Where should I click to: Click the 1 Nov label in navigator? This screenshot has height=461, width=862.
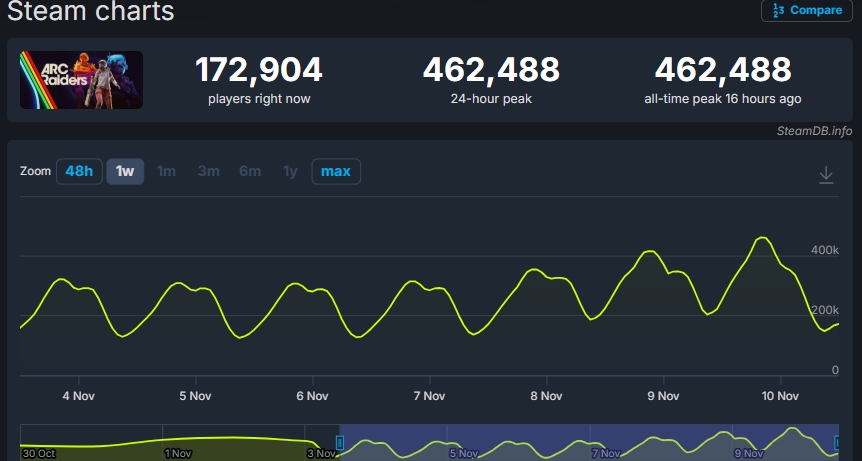179,453
